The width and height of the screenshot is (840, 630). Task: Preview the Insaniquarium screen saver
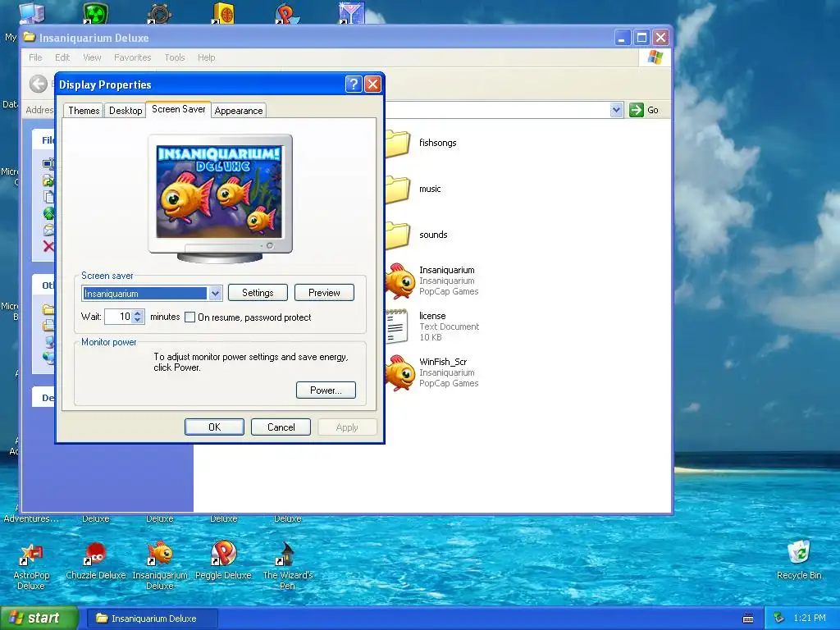click(324, 293)
